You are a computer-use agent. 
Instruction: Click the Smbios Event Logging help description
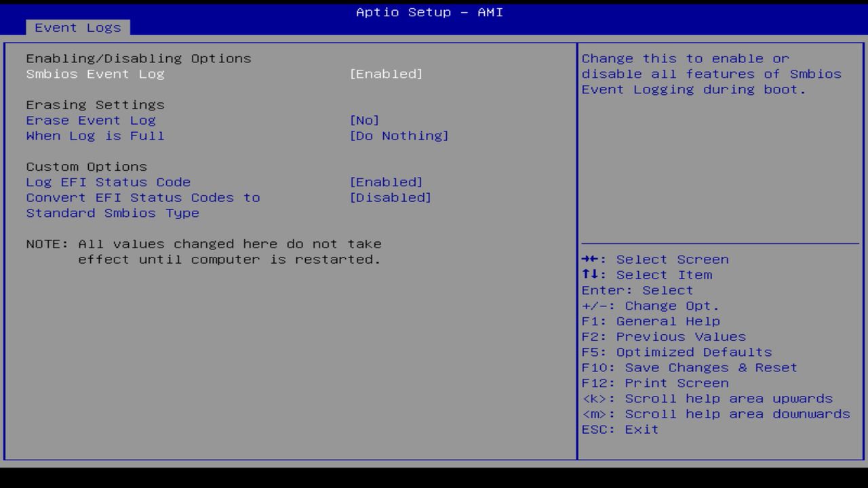pyautogui.click(x=711, y=74)
